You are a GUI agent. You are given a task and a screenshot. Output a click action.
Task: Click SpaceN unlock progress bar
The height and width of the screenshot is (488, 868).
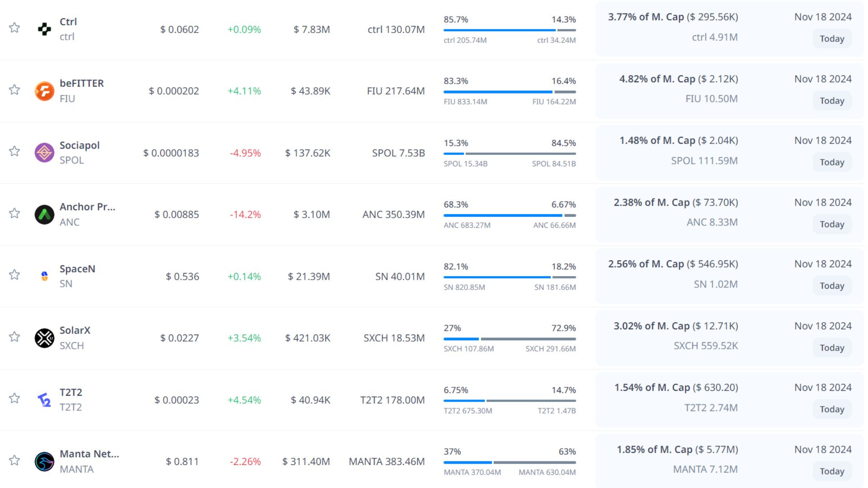pos(509,277)
